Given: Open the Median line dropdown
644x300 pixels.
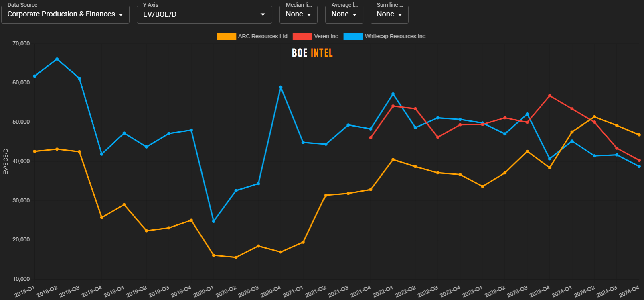Looking at the screenshot, I should tap(298, 14).
